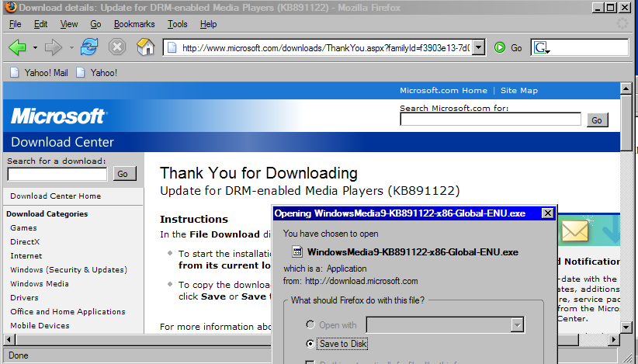Screen dimensions: 638x364
Task: Open the Mobile Devices category link
Action: tap(40, 325)
